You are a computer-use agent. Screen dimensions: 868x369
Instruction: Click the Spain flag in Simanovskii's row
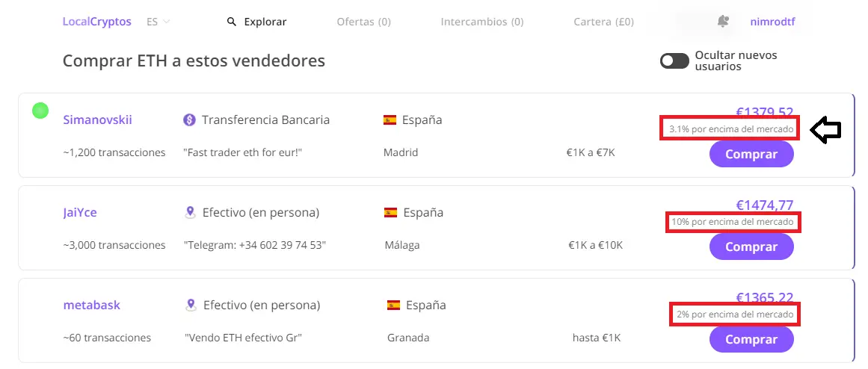click(390, 120)
